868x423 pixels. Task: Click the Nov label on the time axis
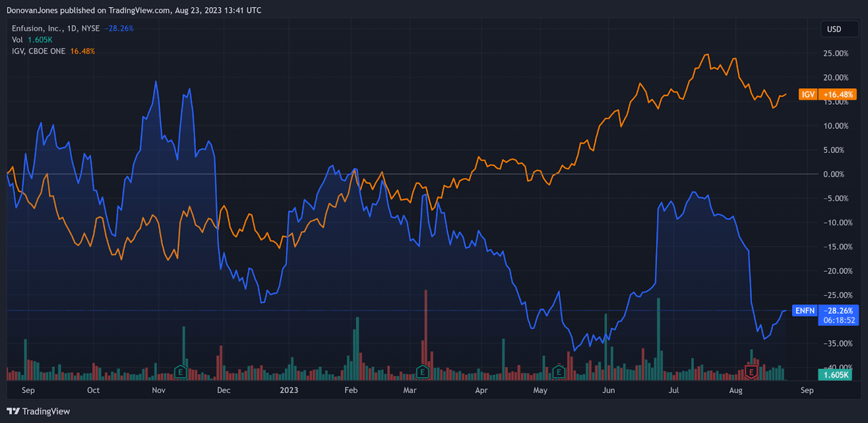pos(158,390)
